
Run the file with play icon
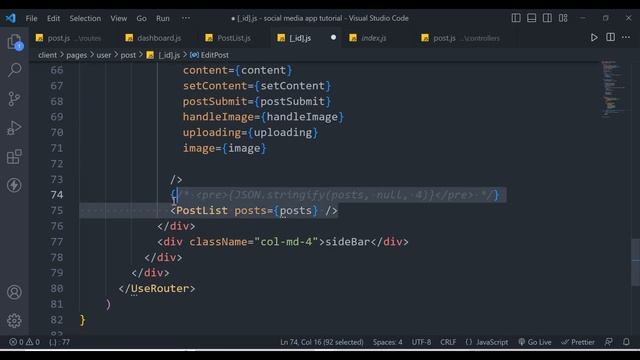tap(594, 38)
